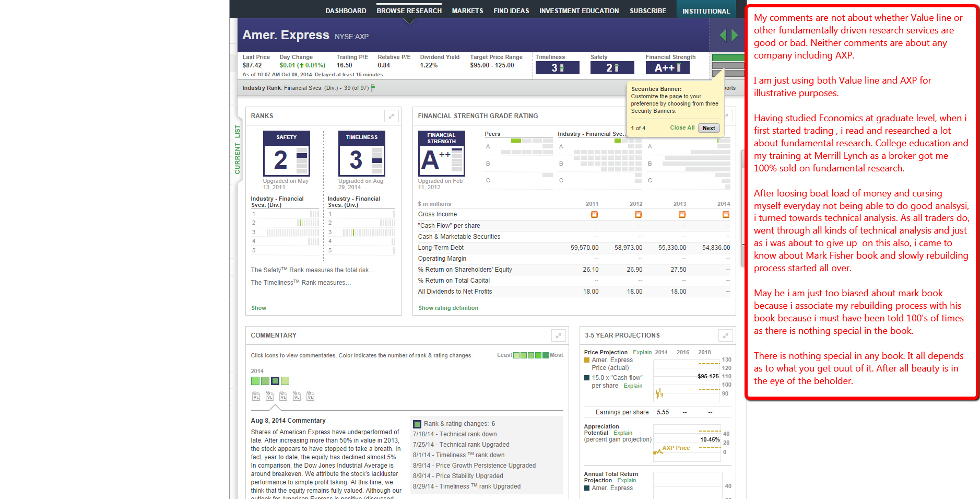The width and height of the screenshot is (980, 499).
Task: Click the 8/9/14 Price Stability Upgraded entry
Action: point(458,476)
